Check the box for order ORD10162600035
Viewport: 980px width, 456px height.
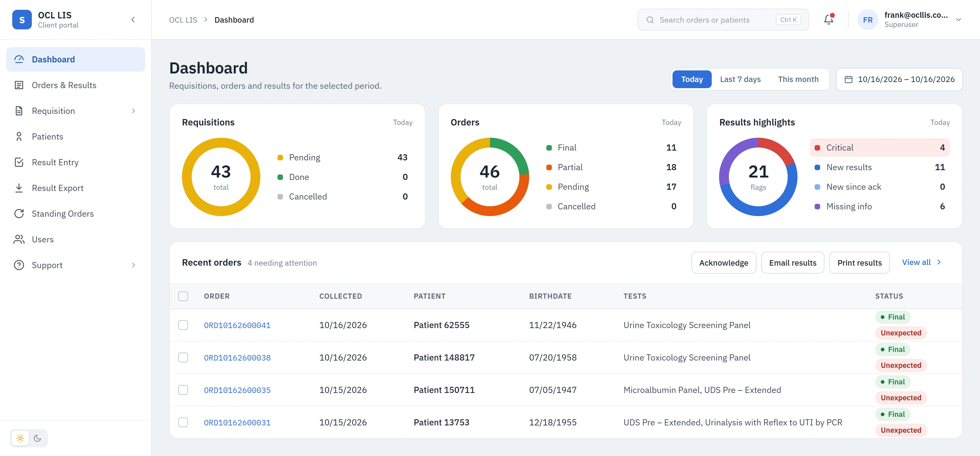pos(183,390)
